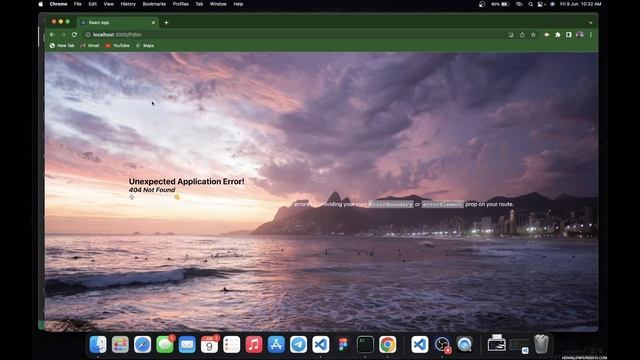Open the Gmail bookmark

pyautogui.click(x=90, y=46)
